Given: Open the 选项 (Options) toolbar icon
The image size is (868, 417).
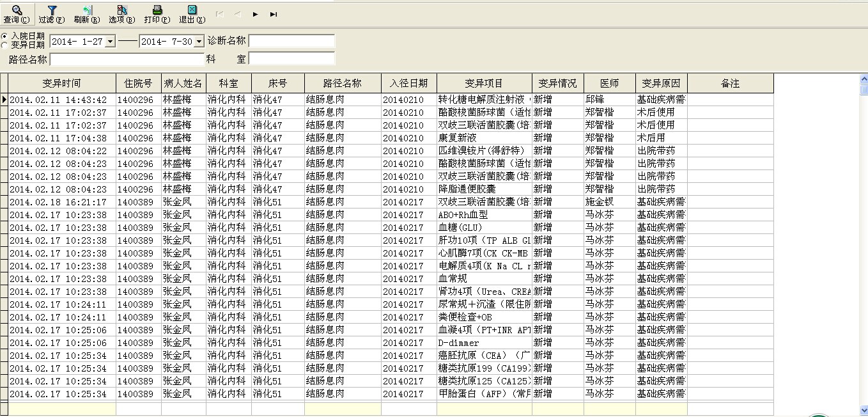Looking at the screenshot, I should click(x=122, y=14).
